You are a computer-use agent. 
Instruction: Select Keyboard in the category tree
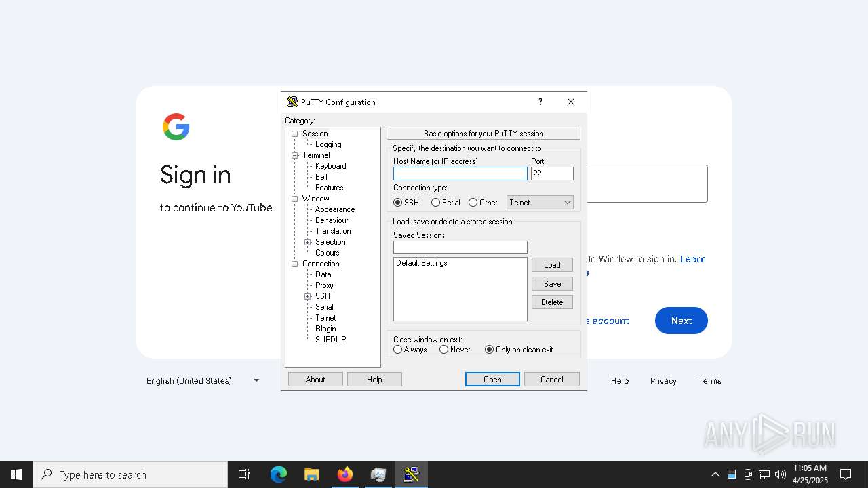(x=331, y=166)
